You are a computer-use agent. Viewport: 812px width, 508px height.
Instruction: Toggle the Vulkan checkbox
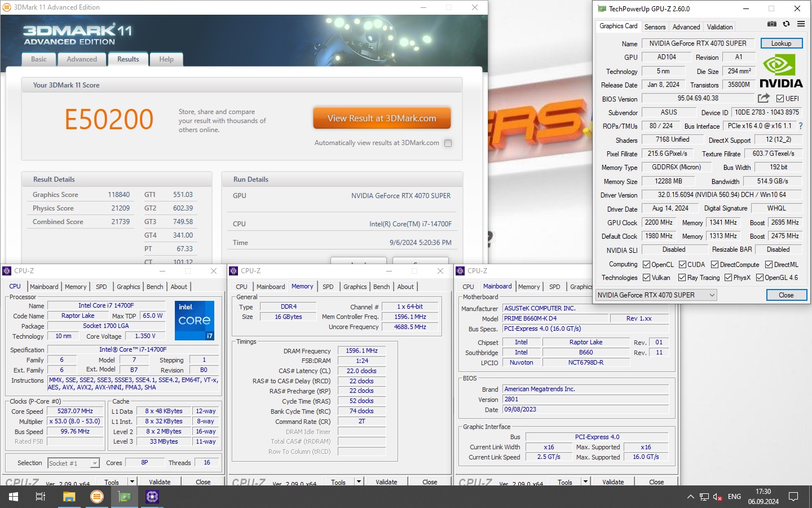[646, 277]
